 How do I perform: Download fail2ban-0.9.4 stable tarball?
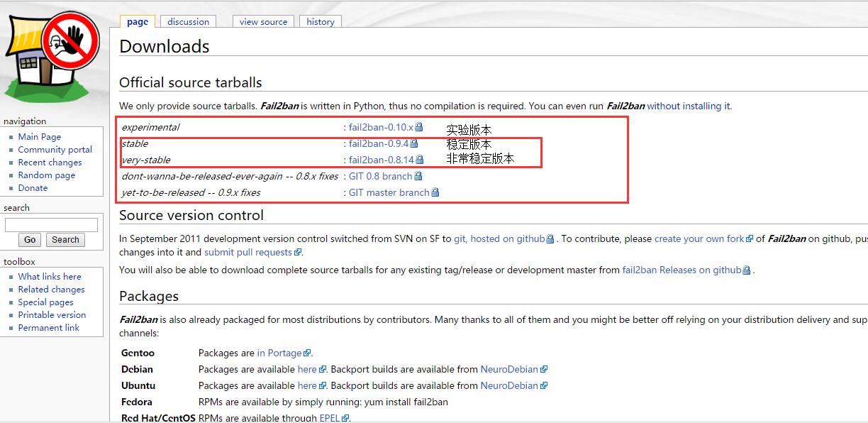379,143
